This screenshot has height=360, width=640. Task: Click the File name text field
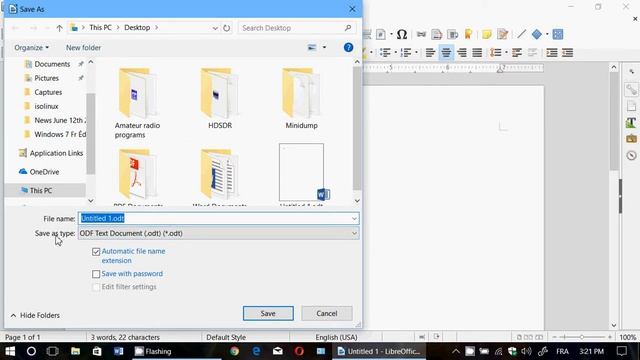click(218, 218)
